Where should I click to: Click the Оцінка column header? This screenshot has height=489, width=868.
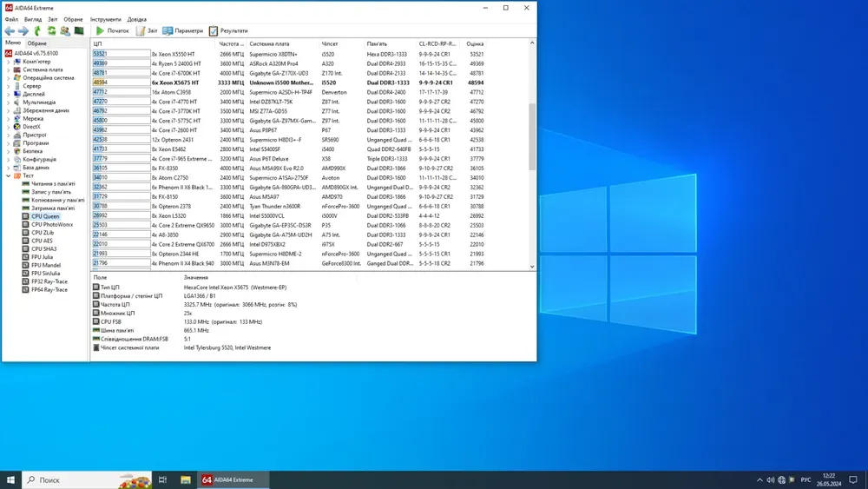pos(475,43)
